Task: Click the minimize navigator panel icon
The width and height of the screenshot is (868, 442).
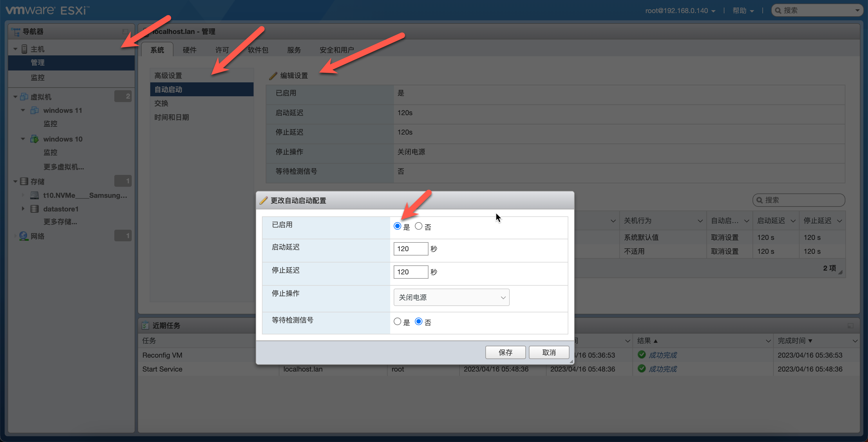Action: click(125, 31)
